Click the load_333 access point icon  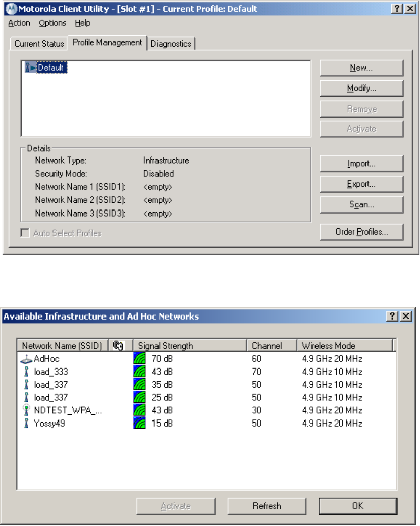click(x=26, y=372)
